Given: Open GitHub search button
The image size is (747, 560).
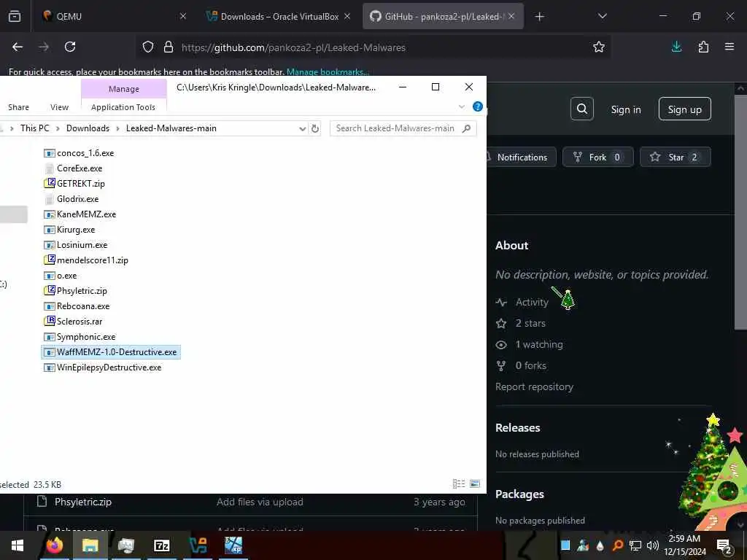Looking at the screenshot, I should (x=581, y=109).
